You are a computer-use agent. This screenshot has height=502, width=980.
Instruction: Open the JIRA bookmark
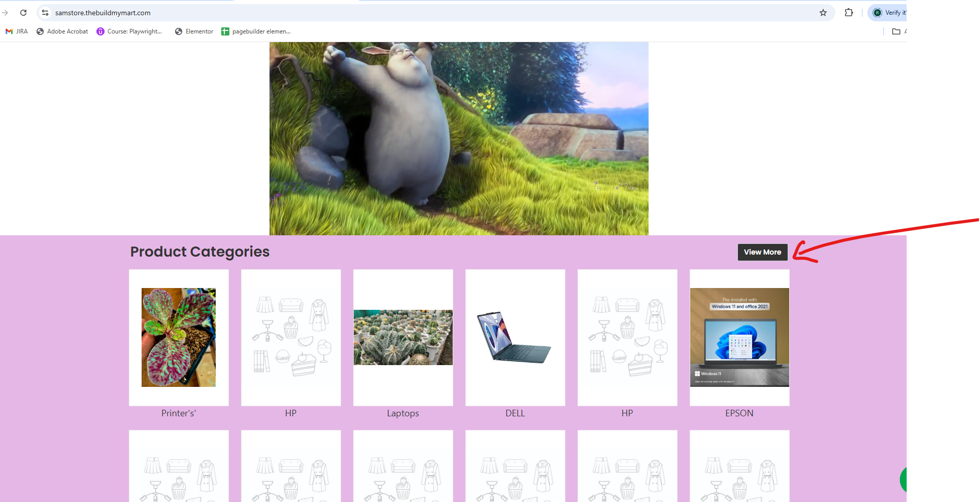pyautogui.click(x=17, y=31)
